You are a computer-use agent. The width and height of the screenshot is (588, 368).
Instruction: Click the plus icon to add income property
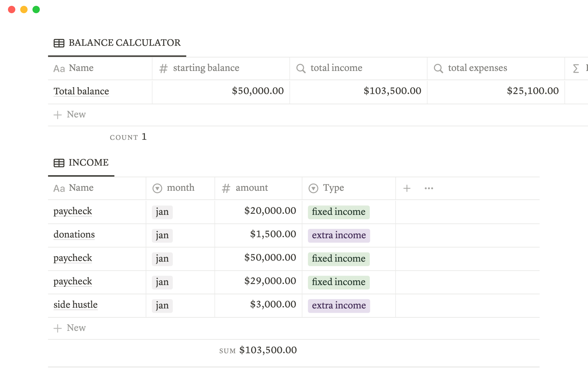407,188
